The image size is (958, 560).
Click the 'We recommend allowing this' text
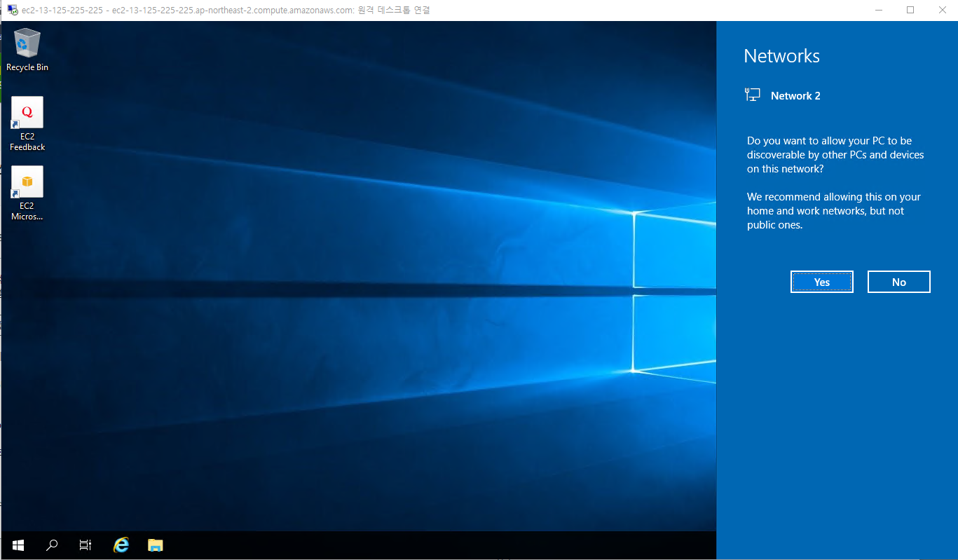click(x=834, y=211)
